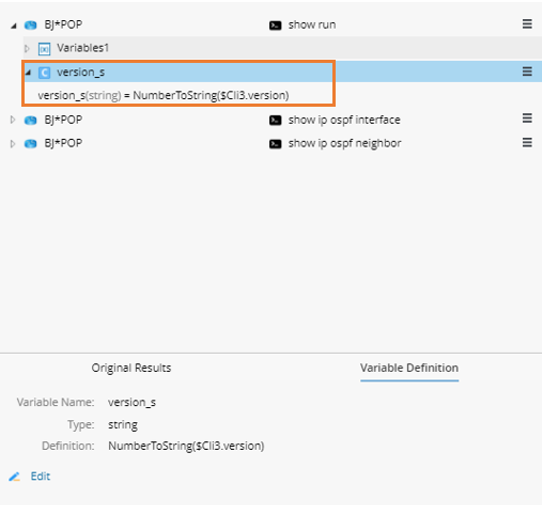
Task: Click terminal icon beside show ip ospf interface
Action: (x=275, y=120)
